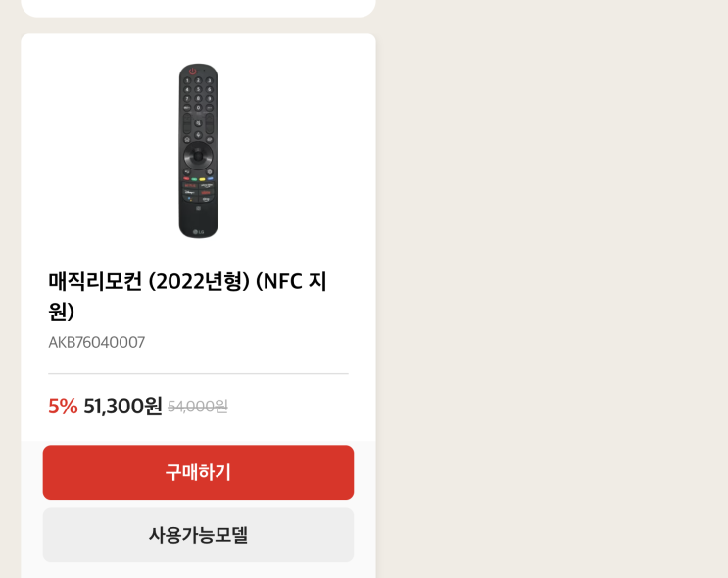
Task: Click the scroll wheel on the remote image
Action: click(198, 154)
